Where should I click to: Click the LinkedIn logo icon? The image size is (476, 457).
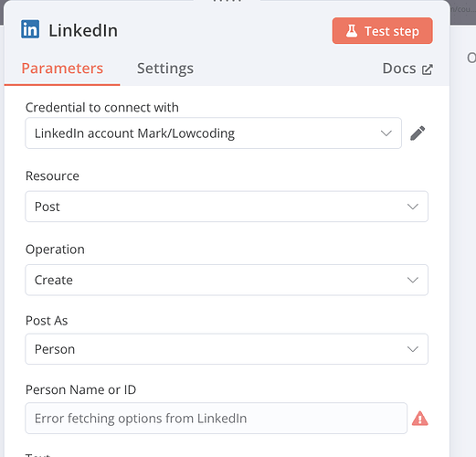(30, 29)
